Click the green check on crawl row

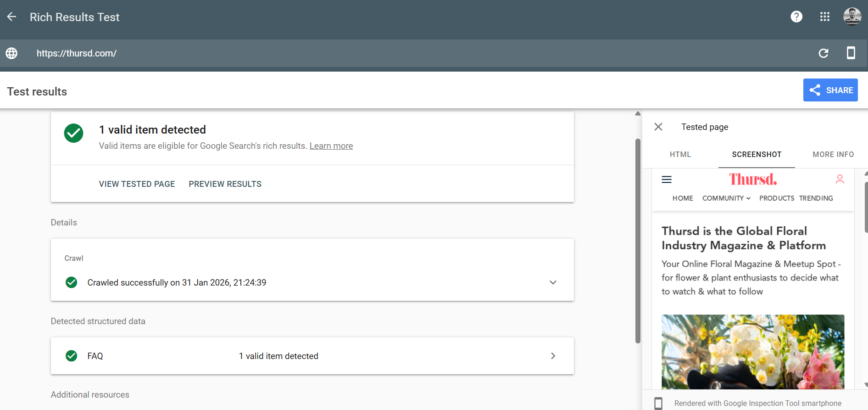71,282
